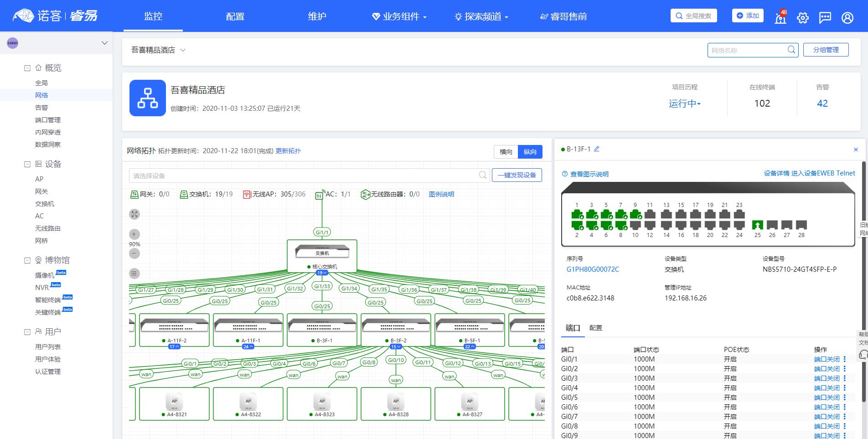The image size is (868, 439).
Task: Zoom in the topology with plus icon
Action: pos(134,234)
